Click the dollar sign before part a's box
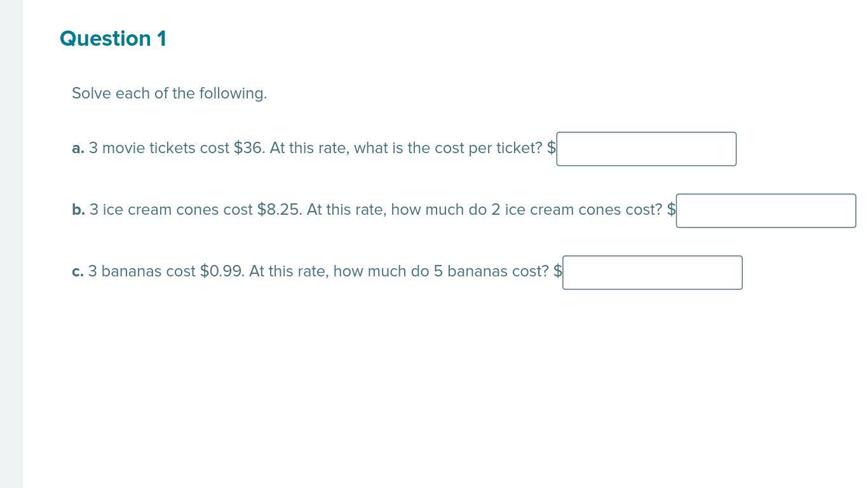Screen dimensions: 868x488 [x=552, y=148]
